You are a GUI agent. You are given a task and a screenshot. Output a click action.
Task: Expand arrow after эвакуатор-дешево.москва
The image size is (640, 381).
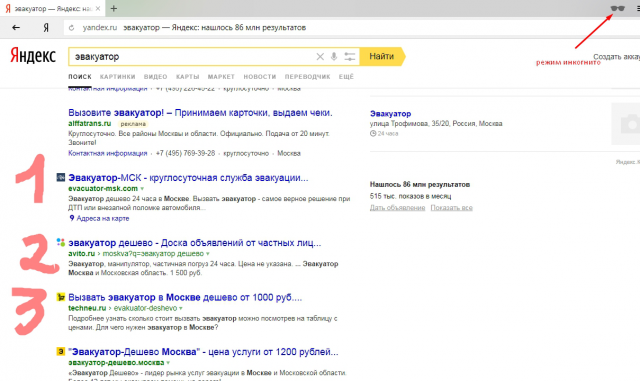[x=168, y=363]
